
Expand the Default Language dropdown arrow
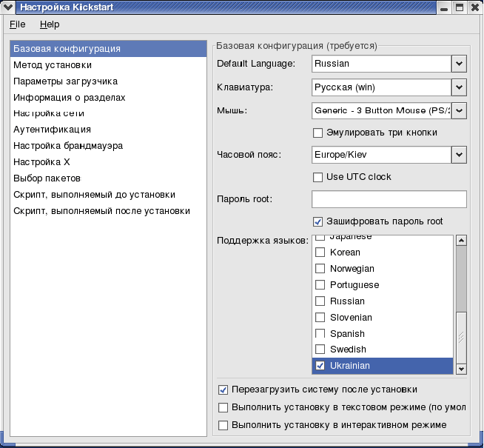(459, 64)
